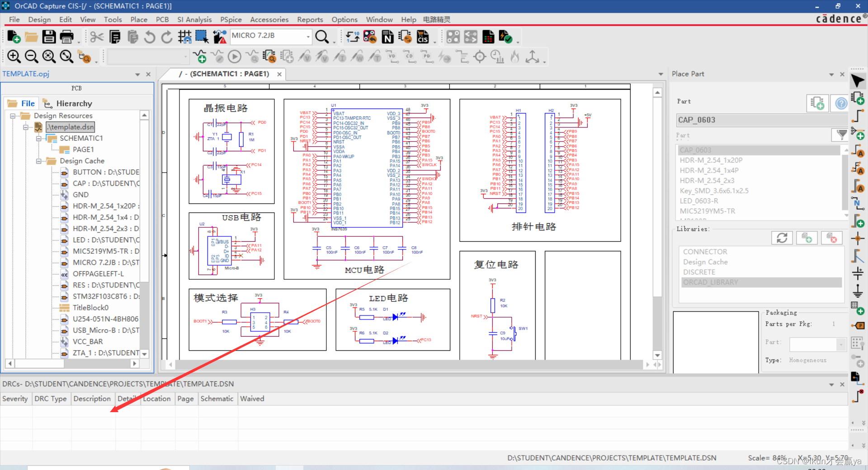This screenshot has height=470, width=868.
Task: Click the Zoom In magnifier icon
Action: 14,56
